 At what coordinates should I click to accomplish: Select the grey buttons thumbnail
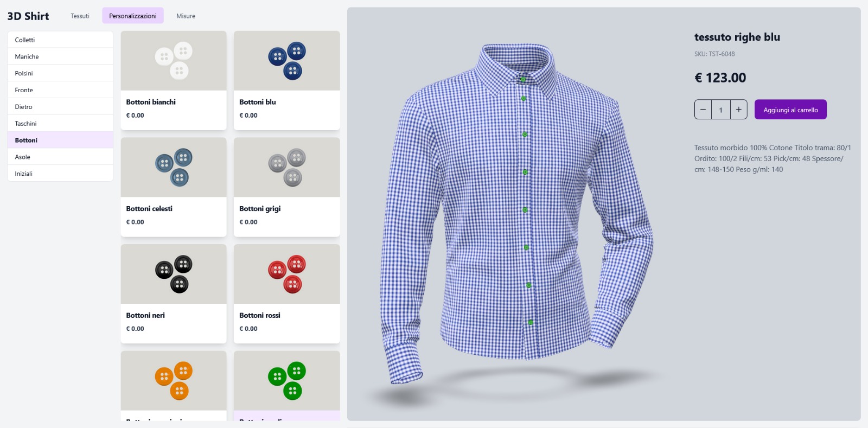click(x=287, y=167)
